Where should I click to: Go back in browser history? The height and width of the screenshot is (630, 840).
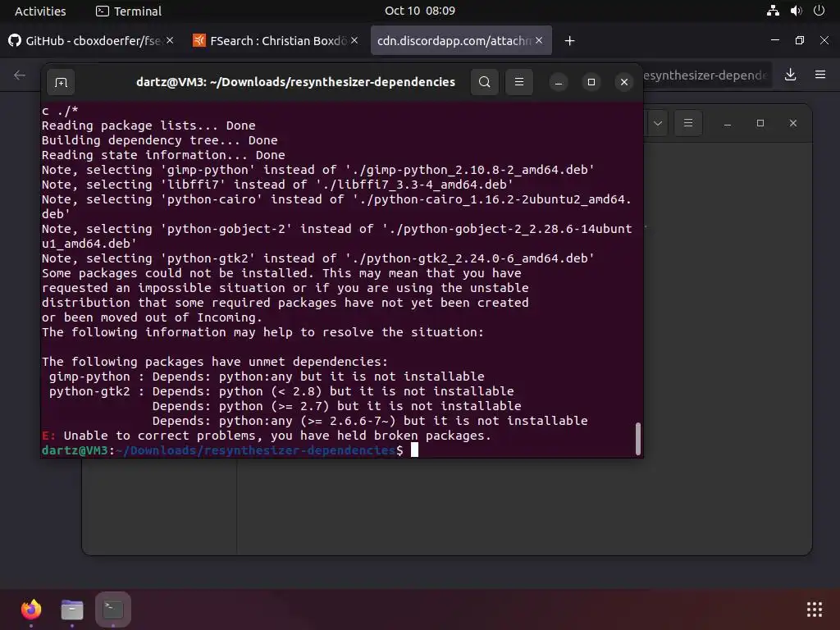coord(20,75)
